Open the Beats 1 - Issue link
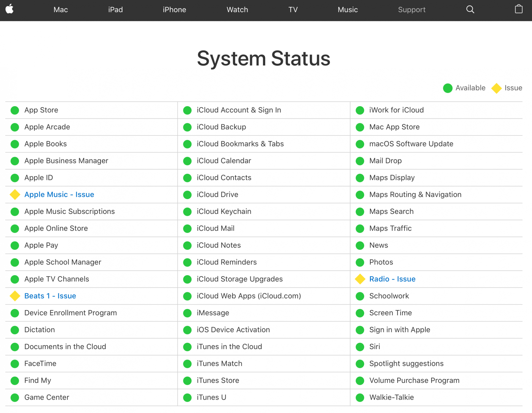Image resolution: width=532 pixels, height=413 pixels. (x=50, y=296)
